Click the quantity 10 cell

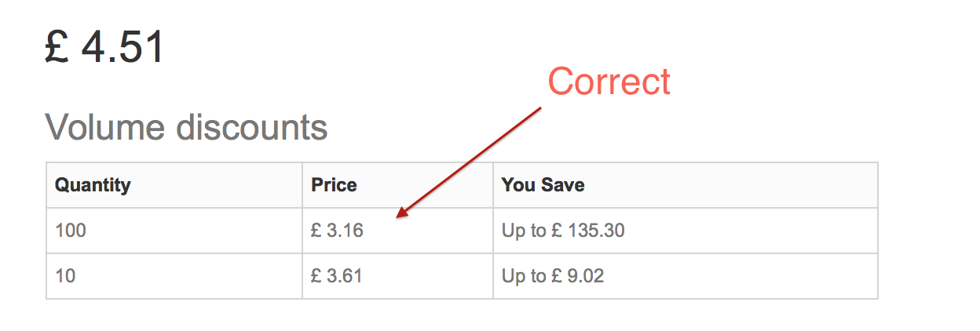tap(66, 276)
